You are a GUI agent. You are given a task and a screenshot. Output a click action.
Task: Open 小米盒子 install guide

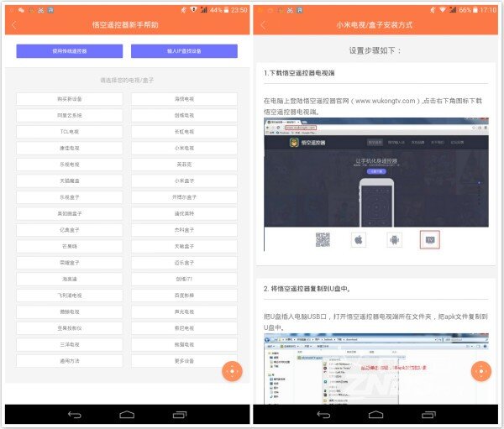pos(184,181)
